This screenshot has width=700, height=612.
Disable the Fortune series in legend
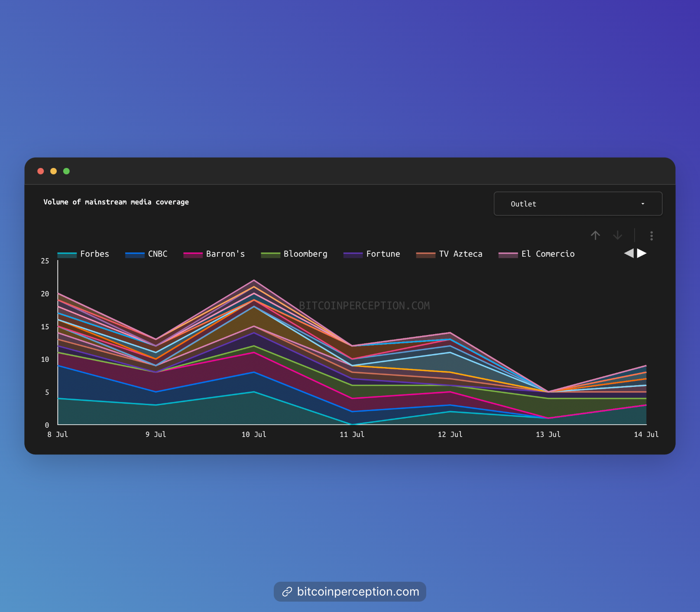tap(382, 254)
